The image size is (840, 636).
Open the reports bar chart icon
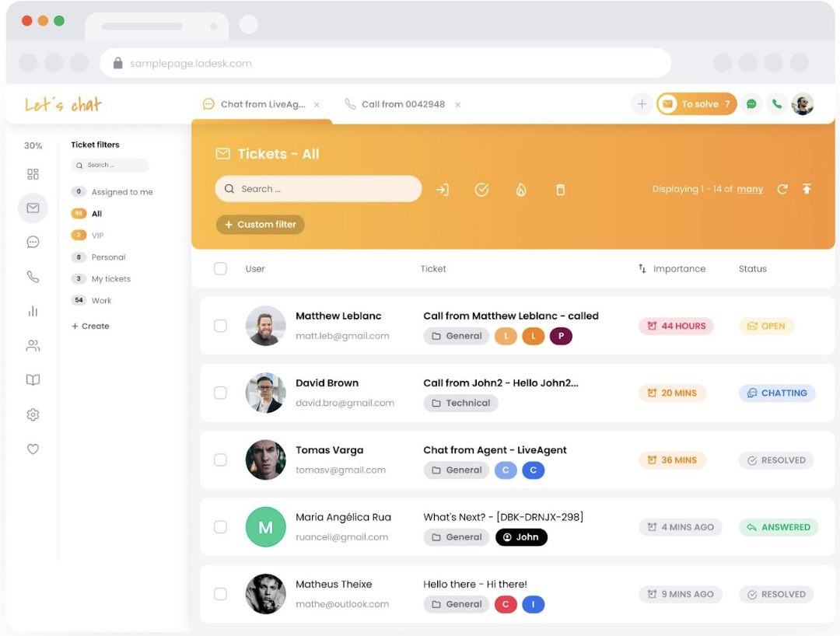pyautogui.click(x=33, y=311)
